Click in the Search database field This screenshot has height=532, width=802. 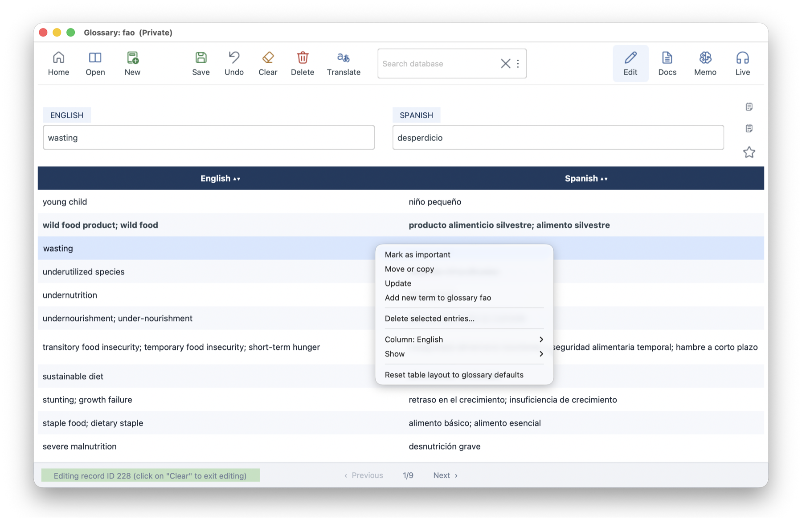tap(438, 64)
